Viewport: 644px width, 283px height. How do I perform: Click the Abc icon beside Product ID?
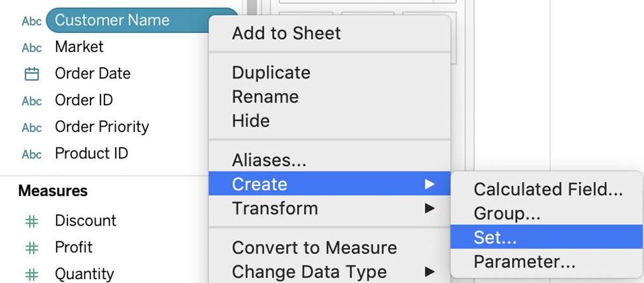coord(32,154)
